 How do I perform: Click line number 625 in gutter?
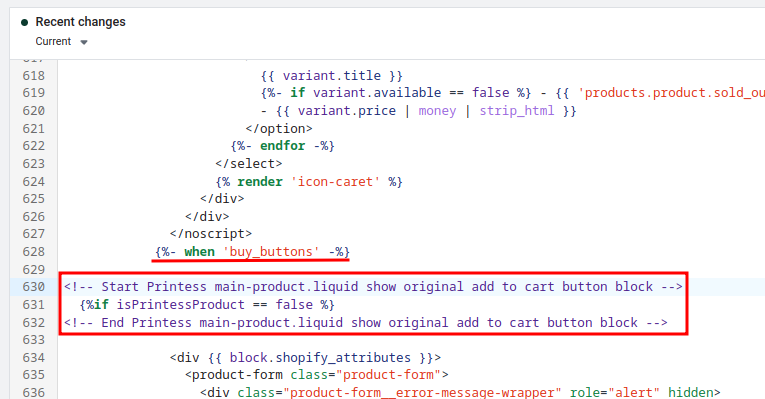(34, 199)
